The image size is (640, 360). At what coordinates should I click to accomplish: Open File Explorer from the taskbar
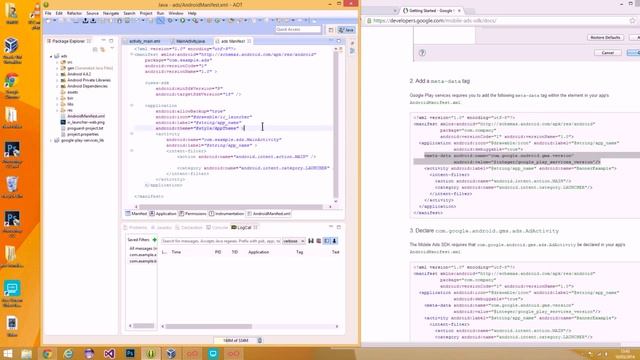[x=27, y=353]
